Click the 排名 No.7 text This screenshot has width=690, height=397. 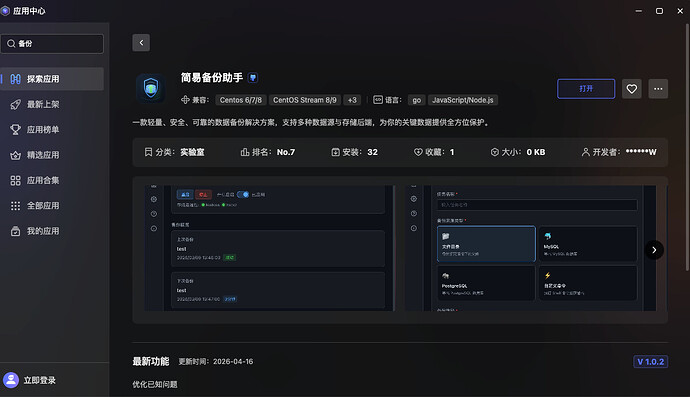coord(286,152)
